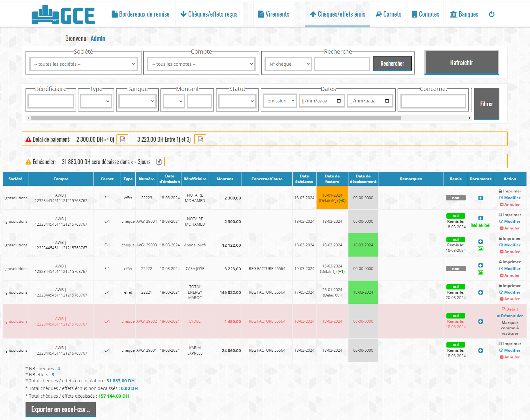The image size is (530, 420).
Task: Open report icon beside 3 223,00 DH delay
Action: (200, 139)
